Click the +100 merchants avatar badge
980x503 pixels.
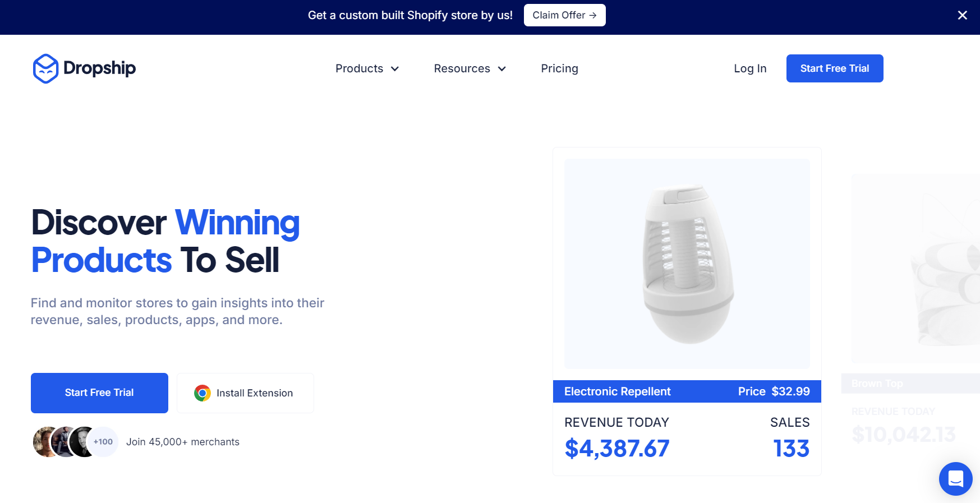pyautogui.click(x=103, y=442)
